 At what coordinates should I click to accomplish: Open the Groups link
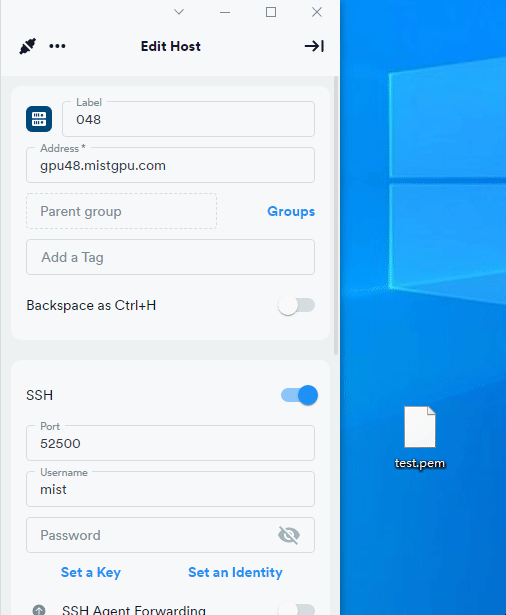pyautogui.click(x=291, y=211)
